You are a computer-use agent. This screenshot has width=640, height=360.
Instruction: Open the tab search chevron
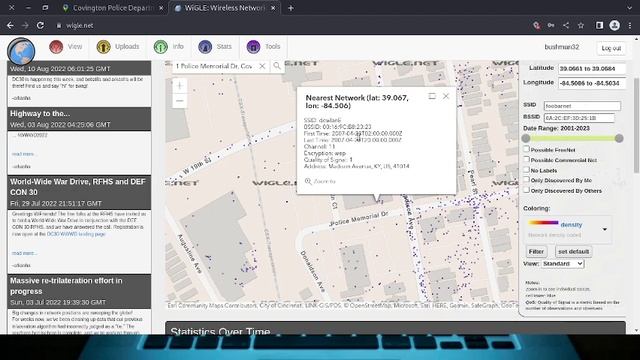(629, 8)
